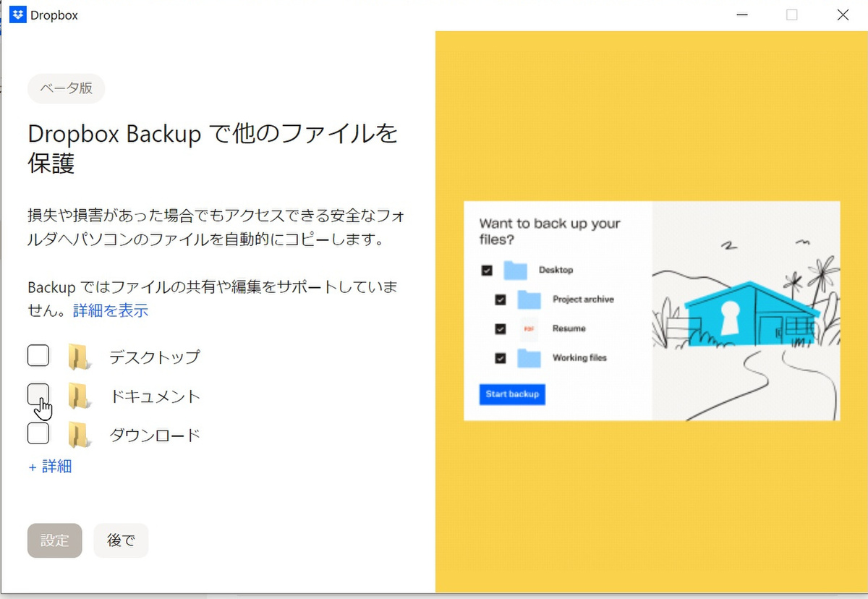Viewport: 868px width, 599px height.
Task: Click the folder icon beside デスクトップ
Action: point(78,355)
